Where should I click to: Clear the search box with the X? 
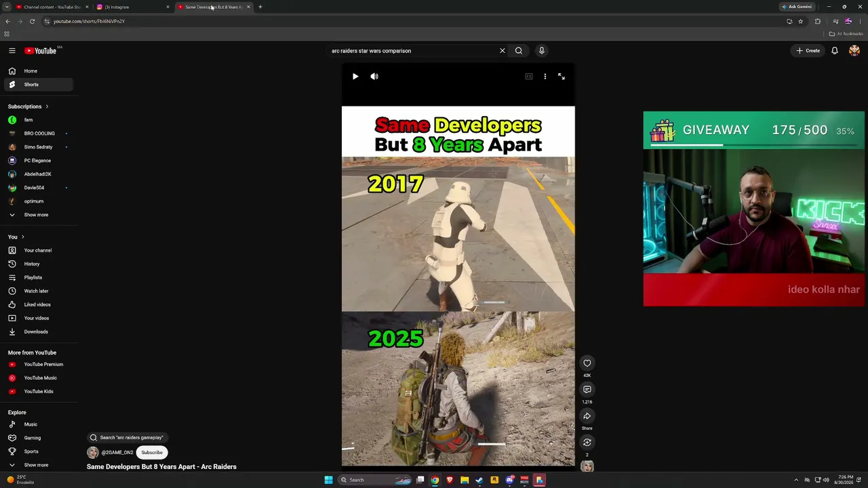pos(502,51)
